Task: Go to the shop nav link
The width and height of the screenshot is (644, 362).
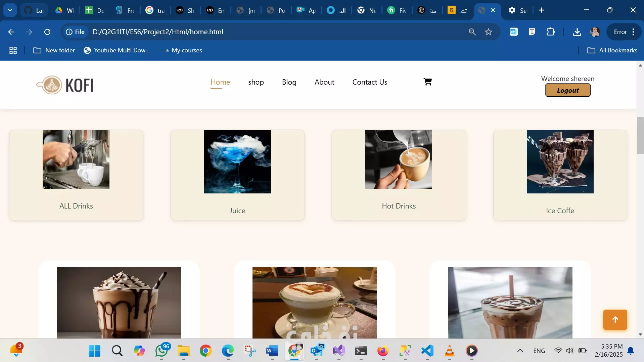Action: [256, 82]
